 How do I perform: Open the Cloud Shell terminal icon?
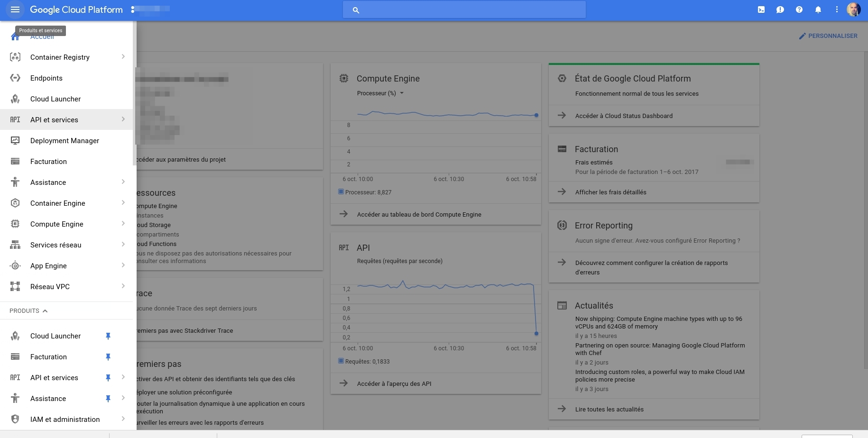point(761,9)
